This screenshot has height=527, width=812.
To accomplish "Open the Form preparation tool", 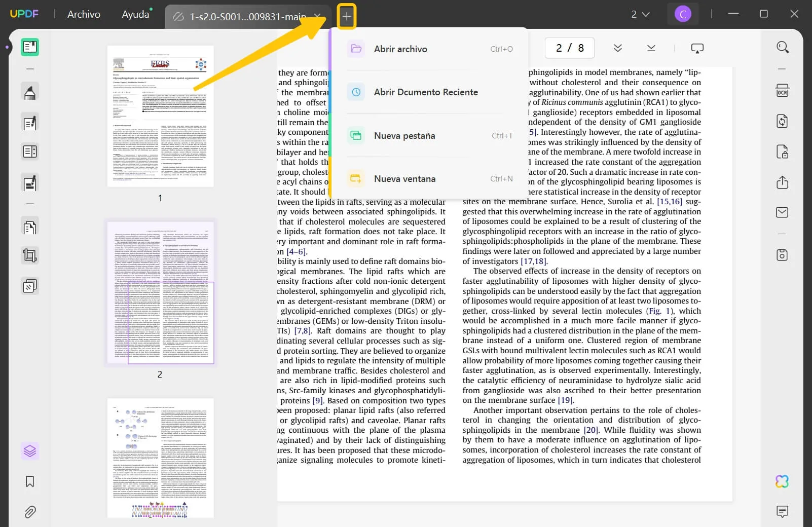I will click(30, 152).
